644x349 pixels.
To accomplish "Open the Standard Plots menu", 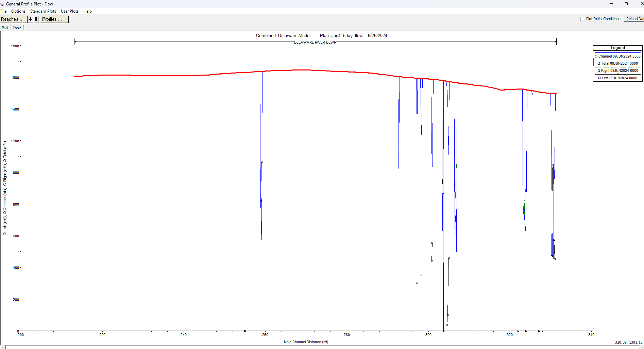I will [x=43, y=11].
